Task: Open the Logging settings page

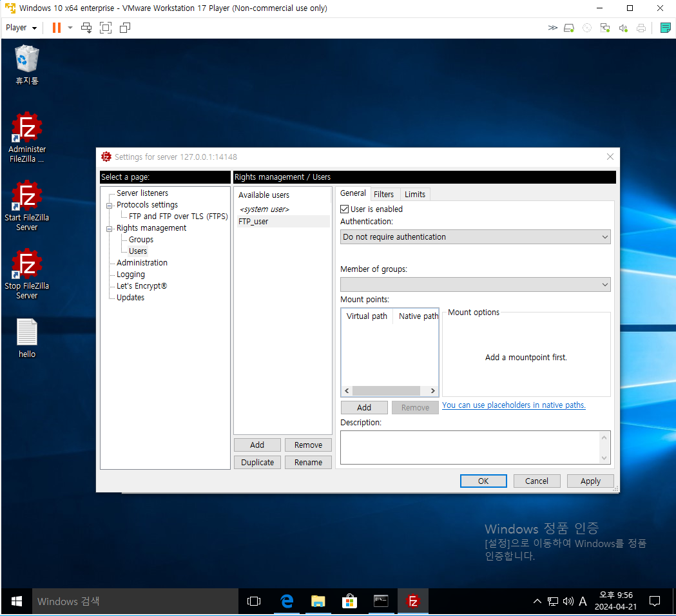Action: point(131,274)
